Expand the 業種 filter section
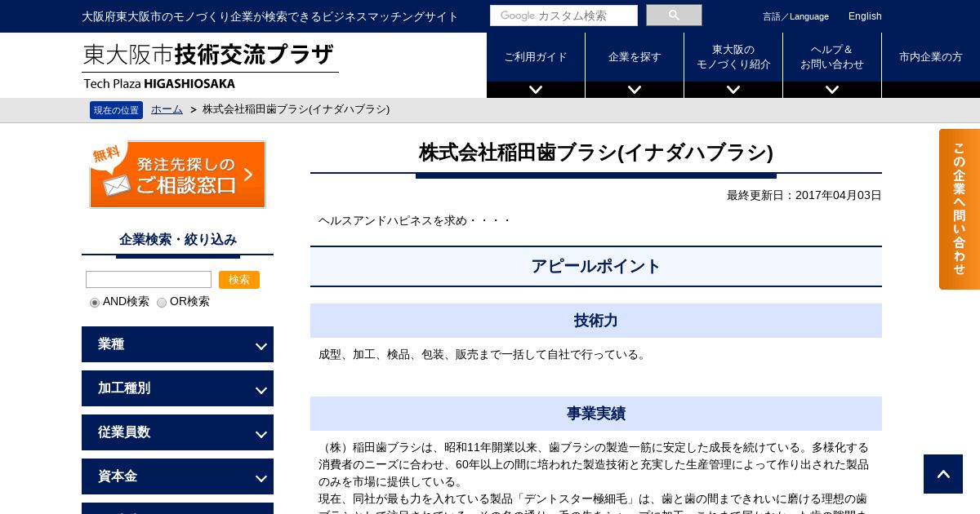The image size is (980, 514). 177,344
